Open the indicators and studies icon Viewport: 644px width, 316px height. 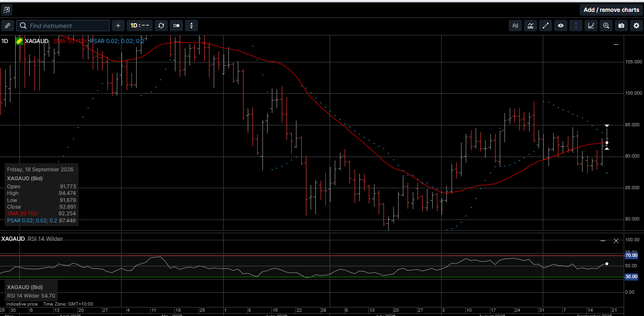(531, 26)
